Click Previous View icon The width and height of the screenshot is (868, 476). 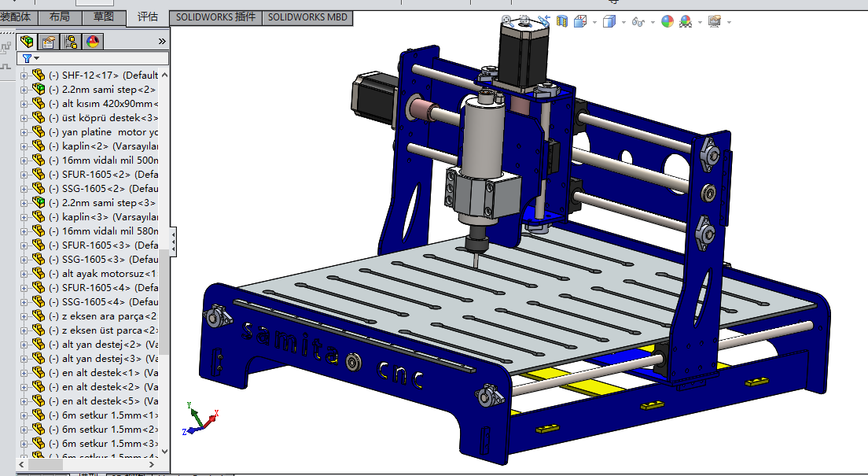point(543,21)
